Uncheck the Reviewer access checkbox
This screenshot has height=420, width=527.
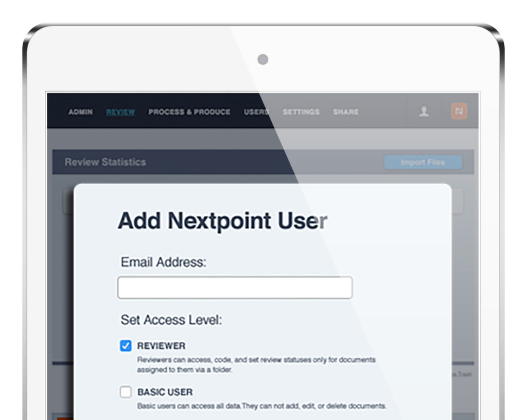[x=125, y=345]
